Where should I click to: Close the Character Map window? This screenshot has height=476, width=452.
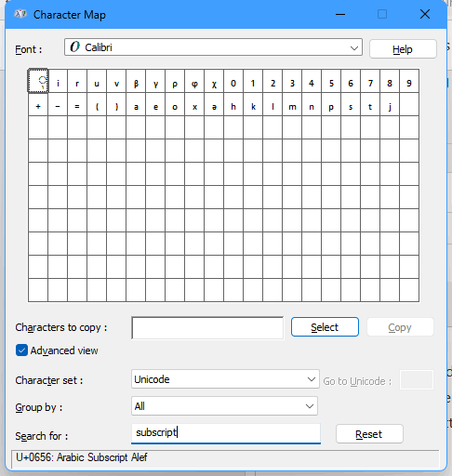(x=425, y=14)
